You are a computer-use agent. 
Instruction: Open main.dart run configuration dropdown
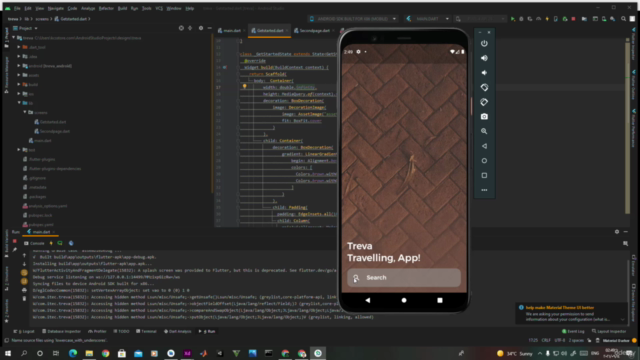click(428, 19)
